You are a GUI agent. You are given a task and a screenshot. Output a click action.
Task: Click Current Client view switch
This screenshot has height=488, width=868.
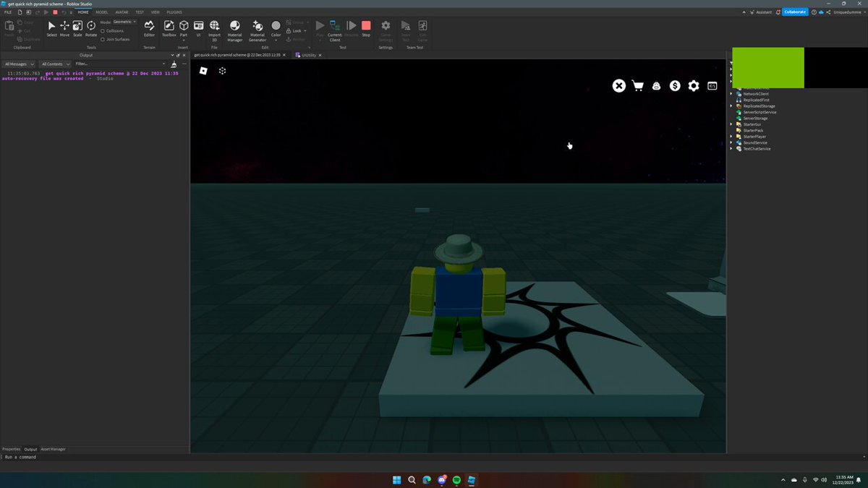335,30
